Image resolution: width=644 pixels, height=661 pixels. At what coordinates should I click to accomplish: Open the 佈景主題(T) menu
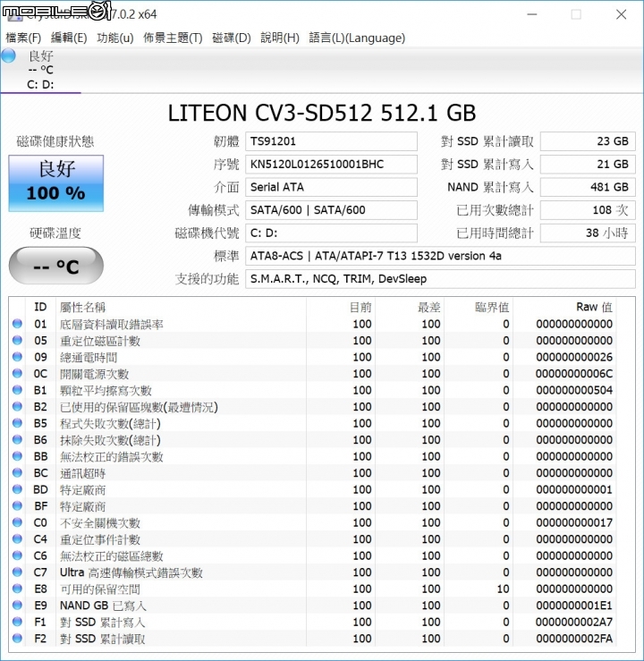pyautogui.click(x=173, y=38)
